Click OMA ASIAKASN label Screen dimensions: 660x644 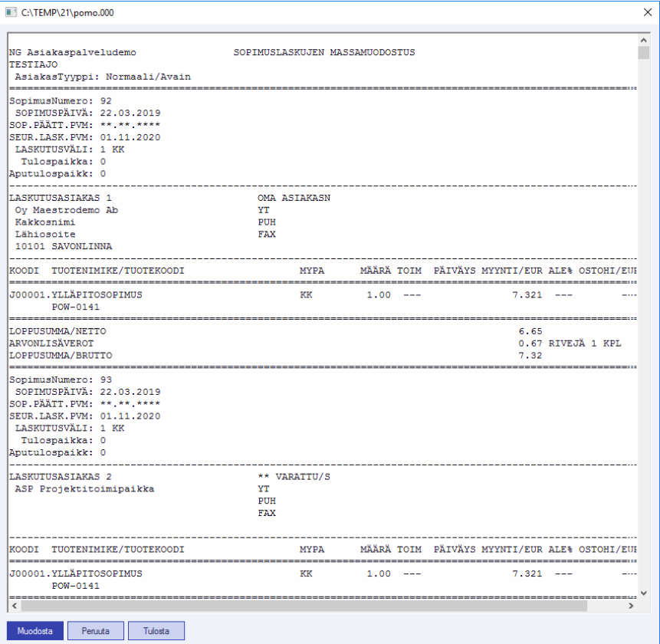pyautogui.click(x=294, y=198)
